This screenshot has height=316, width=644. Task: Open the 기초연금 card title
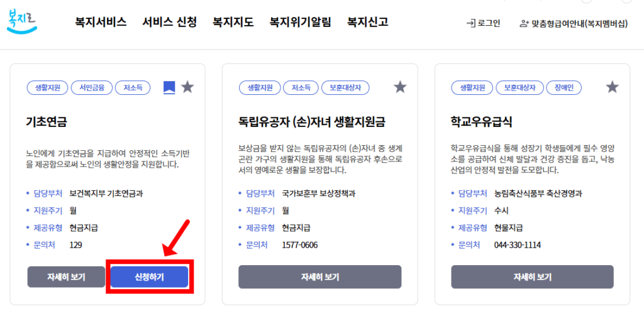pyautogui.click(x=48, y=121)
